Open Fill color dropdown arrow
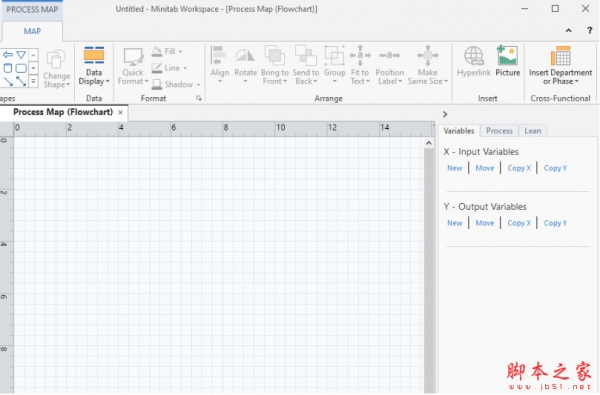 pos(181,51)
